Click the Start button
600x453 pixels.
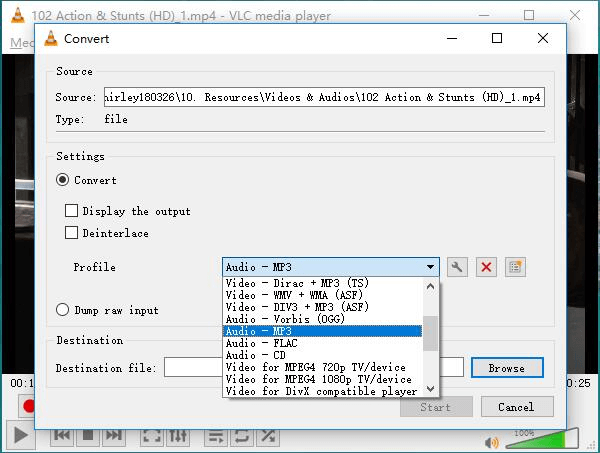436,407
